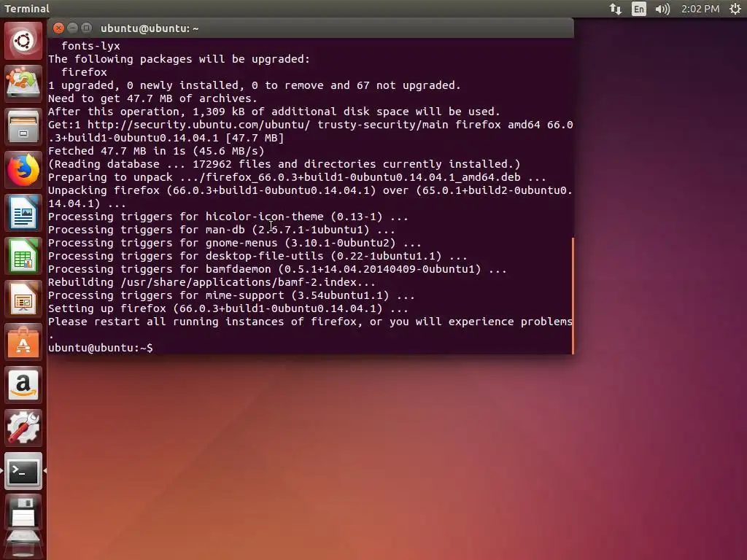Image resolution: width=747 pixels, height=560 pixels.
Task: Minimize the ubuntu@ubuntu terminal window
Action: [x=72, y=28]
